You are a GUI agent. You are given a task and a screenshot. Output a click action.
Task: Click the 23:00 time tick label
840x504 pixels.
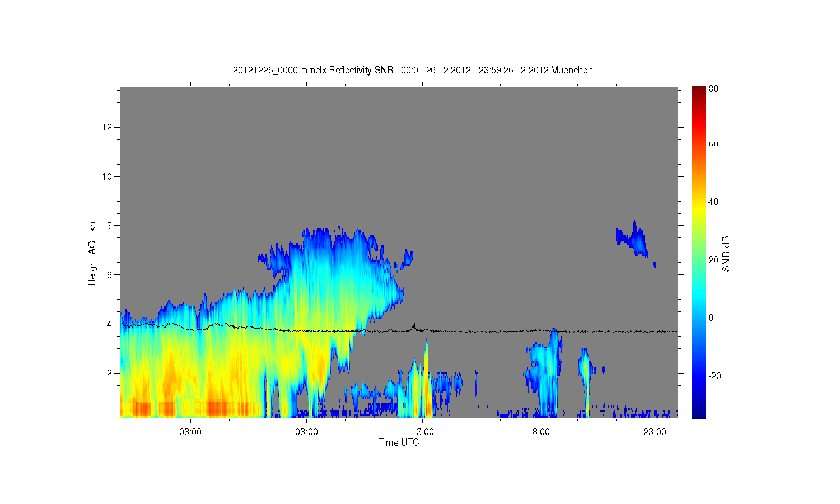(655, 432)
